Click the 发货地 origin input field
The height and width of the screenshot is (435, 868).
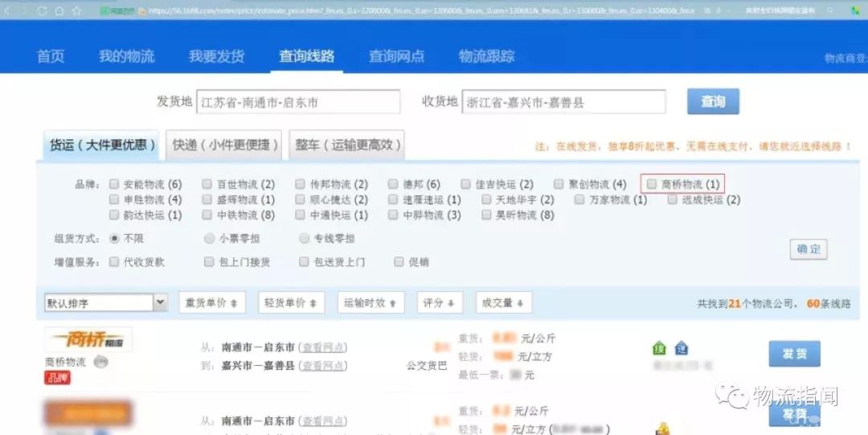[x=297, y=102]
